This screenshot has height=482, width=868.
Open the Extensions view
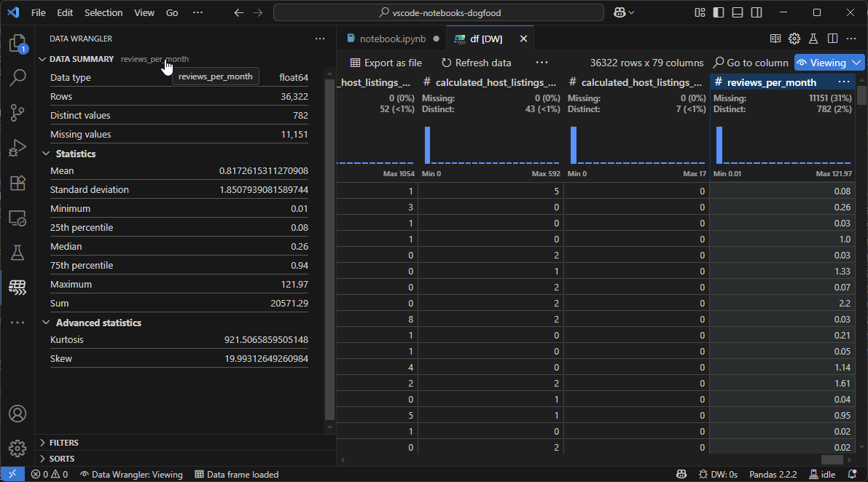click(17, 183)
